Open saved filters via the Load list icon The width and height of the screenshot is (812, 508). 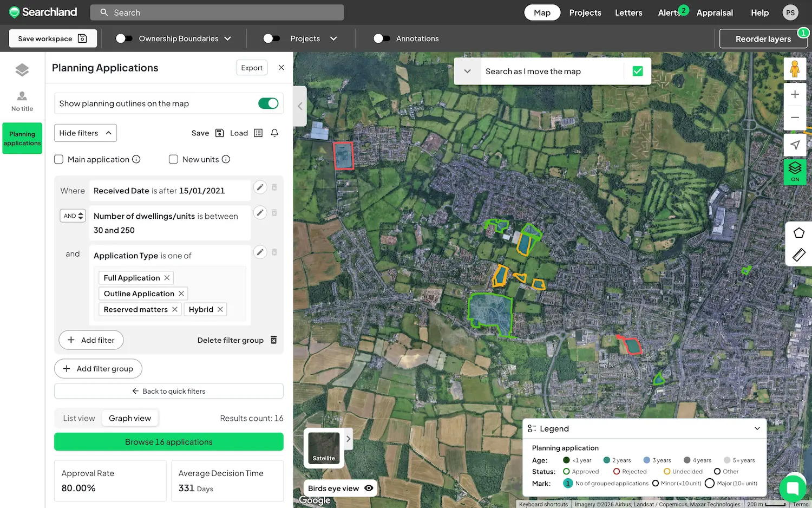[x=258, y=133]
